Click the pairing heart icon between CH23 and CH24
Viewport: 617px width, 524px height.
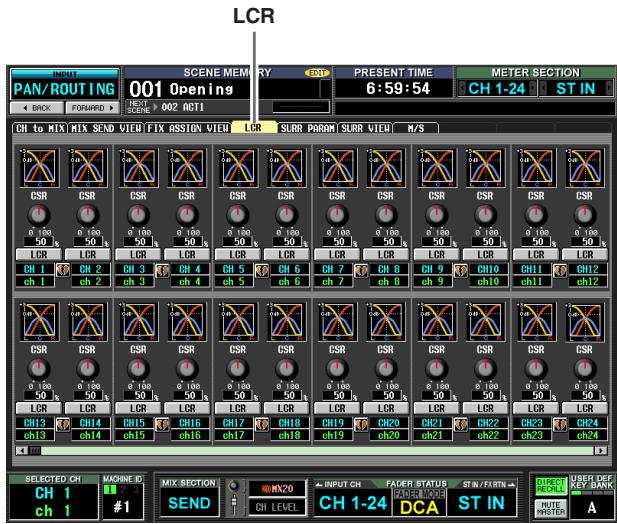click(560, 424)
